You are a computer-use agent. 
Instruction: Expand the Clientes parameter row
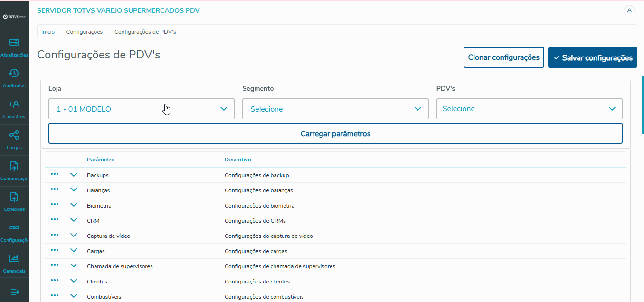click(x=74, y=281)
